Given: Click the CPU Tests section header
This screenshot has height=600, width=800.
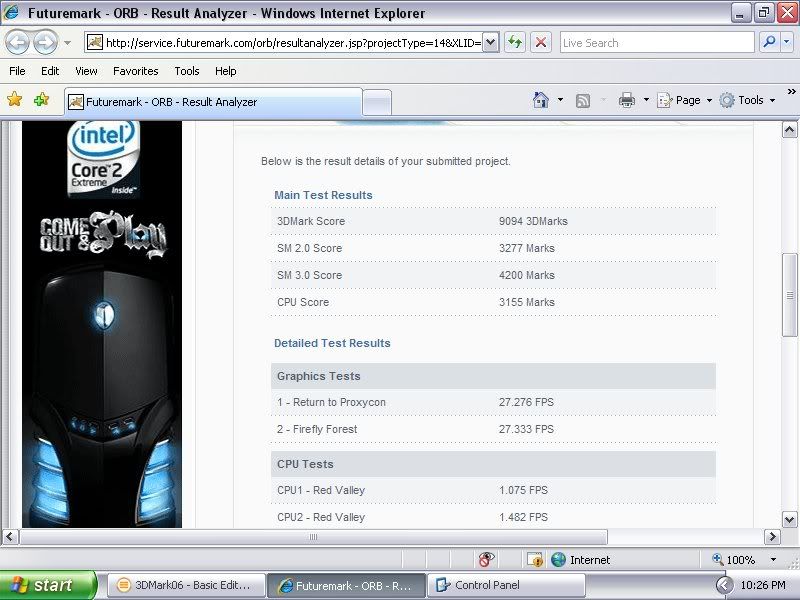Looking at the screenshot, I should (x=493, y=464).
